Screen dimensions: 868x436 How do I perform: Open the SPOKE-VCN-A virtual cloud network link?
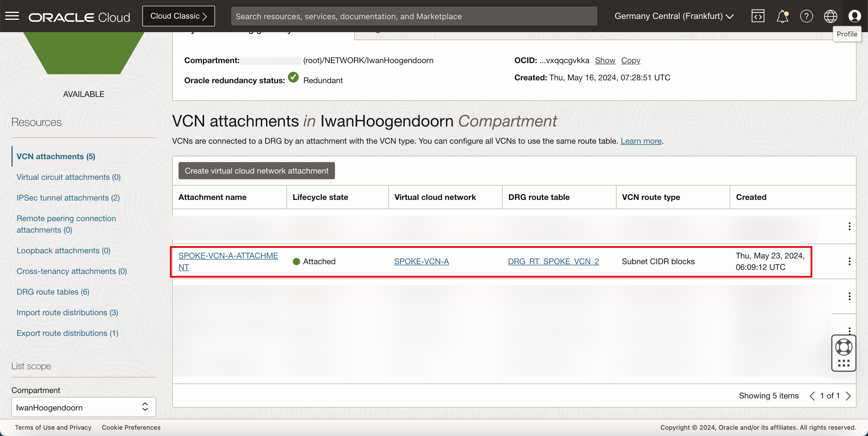421,261
